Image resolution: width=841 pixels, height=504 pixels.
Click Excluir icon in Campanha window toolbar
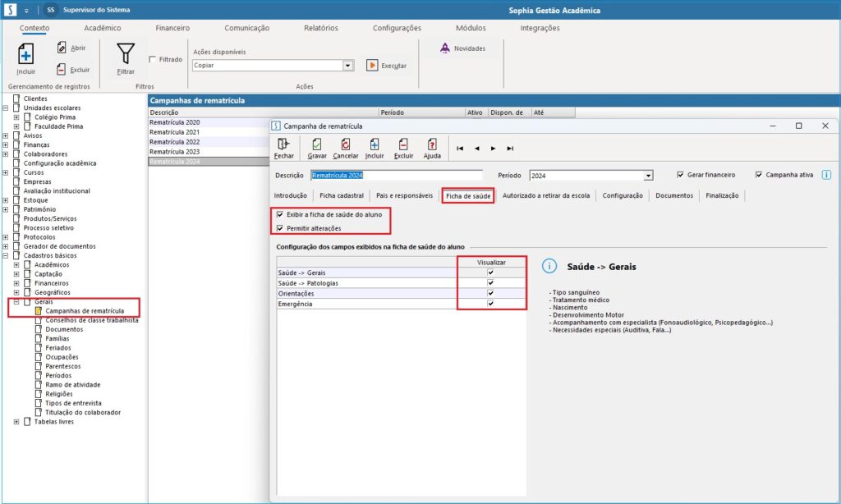click(403, 144)
